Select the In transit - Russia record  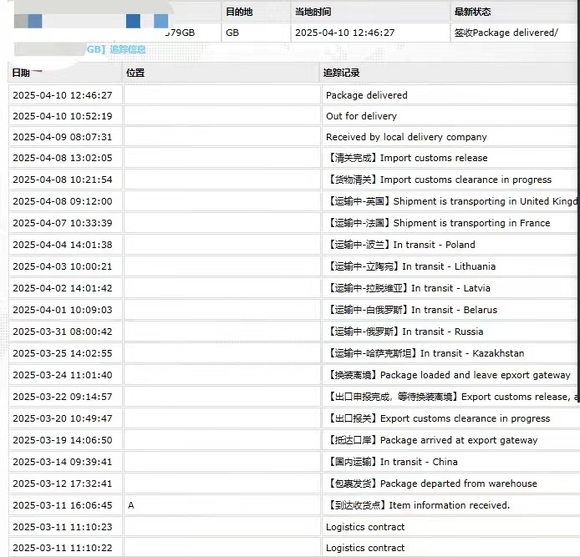(x=405, y=331)
